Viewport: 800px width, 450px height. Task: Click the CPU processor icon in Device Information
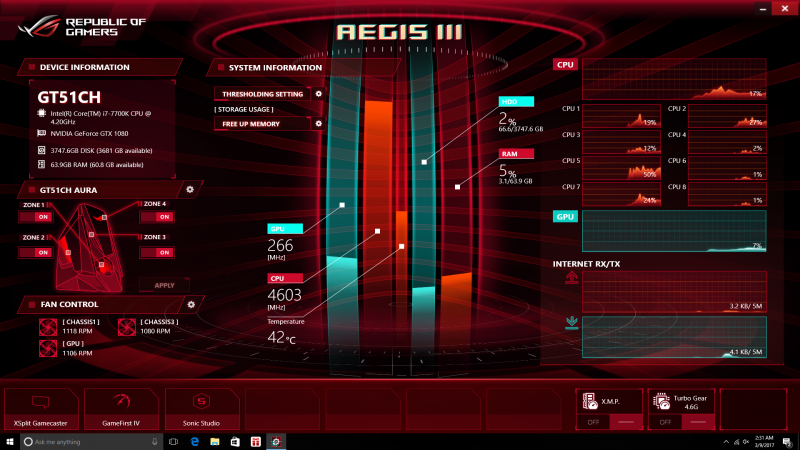click(42, 113)
